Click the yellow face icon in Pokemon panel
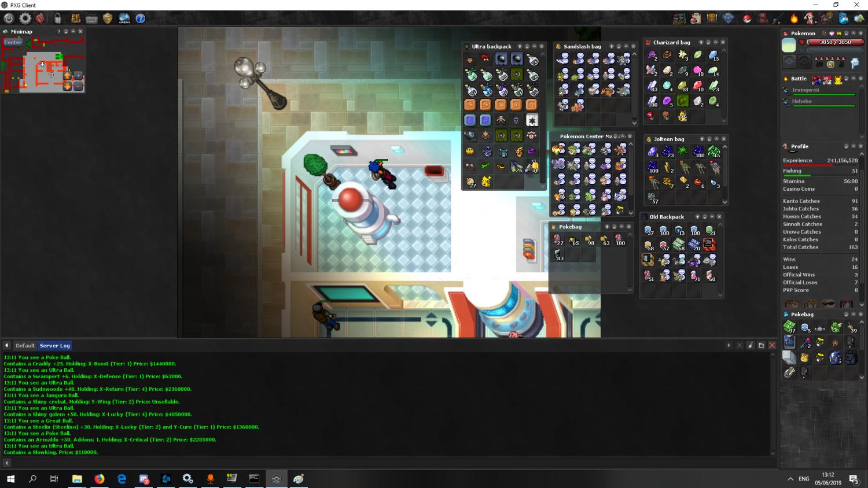Viewport: 868px width, 488px height. [839, 34]
